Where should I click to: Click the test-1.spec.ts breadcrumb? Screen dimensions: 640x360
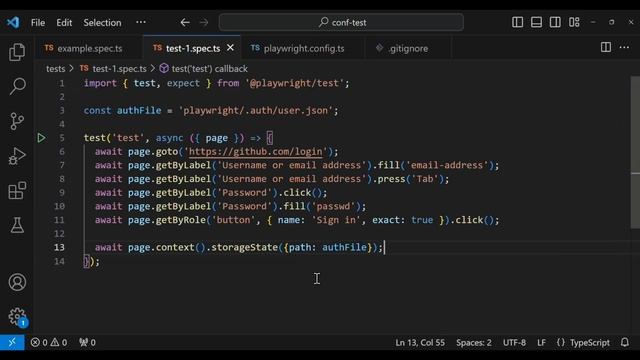[x=119, y=69]
